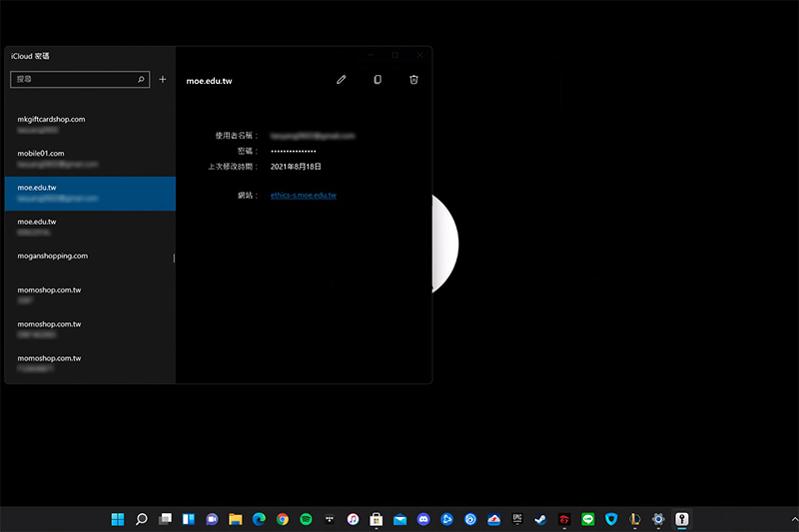Delete the entry using the trash icon
This screenshot has width=799, height=532.
(414, 80)
